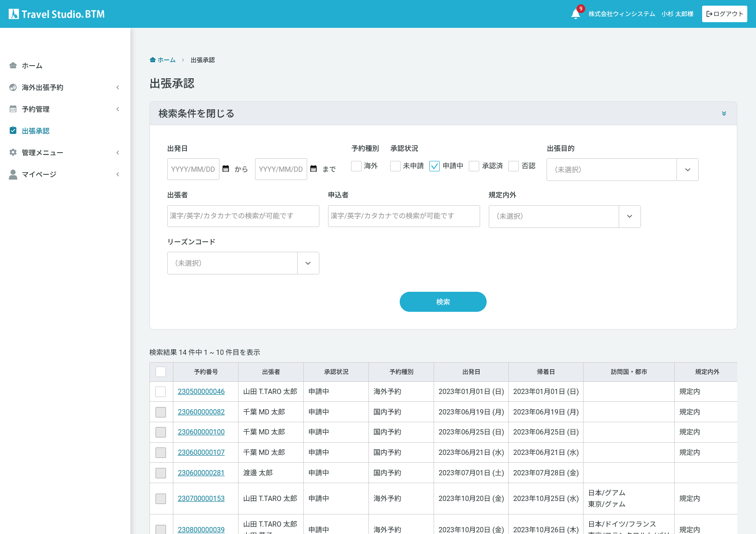Screen dimensions: 756x534
Task: Click the gear icon for 管理メニュー
Action: click(13, 152)
